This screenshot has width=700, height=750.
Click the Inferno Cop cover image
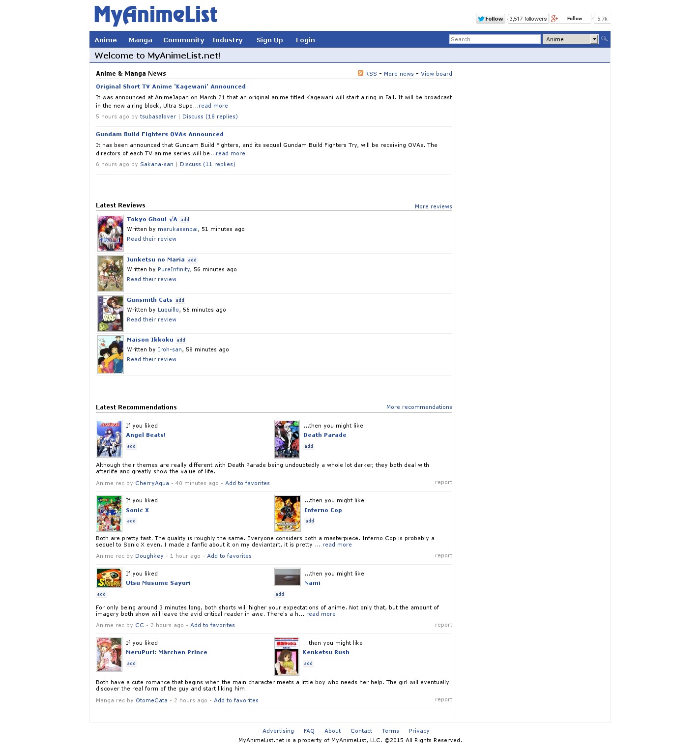[288, 513]
